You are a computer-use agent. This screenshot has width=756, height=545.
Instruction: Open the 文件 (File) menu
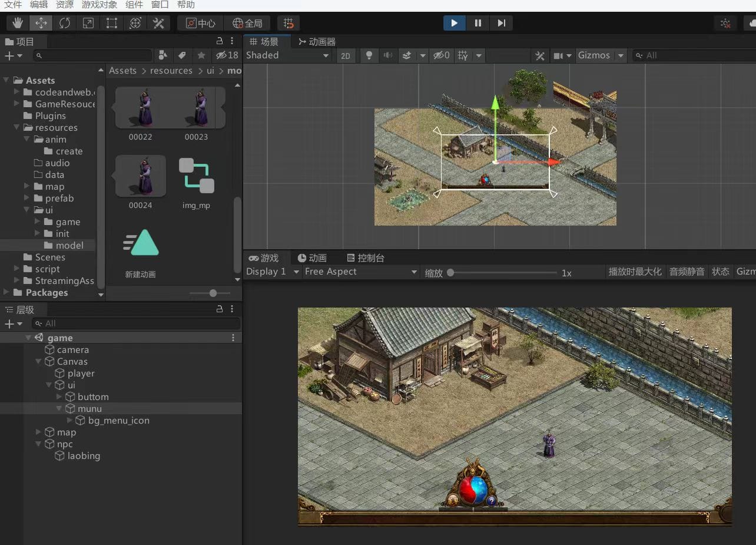point(13,5)
